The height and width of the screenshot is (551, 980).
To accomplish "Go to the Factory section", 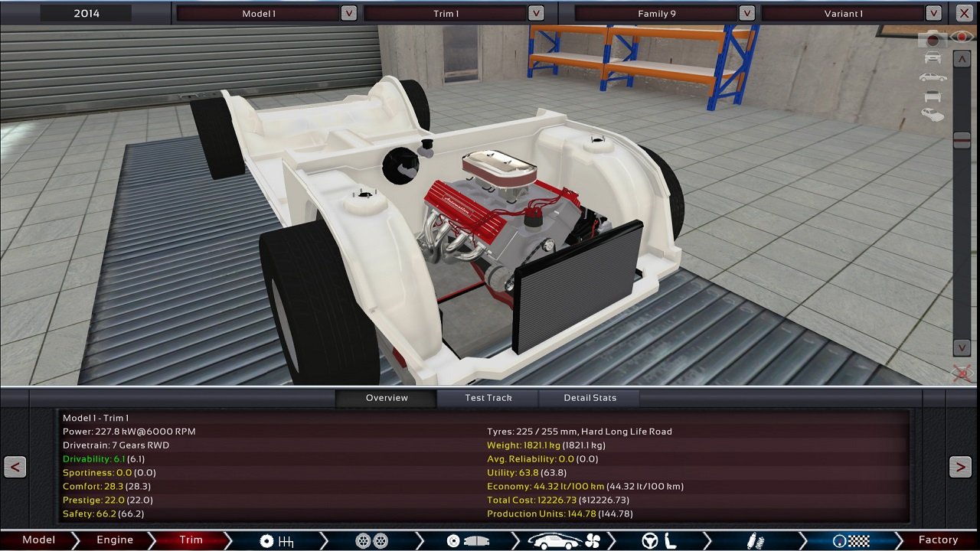I will point(938,540).
